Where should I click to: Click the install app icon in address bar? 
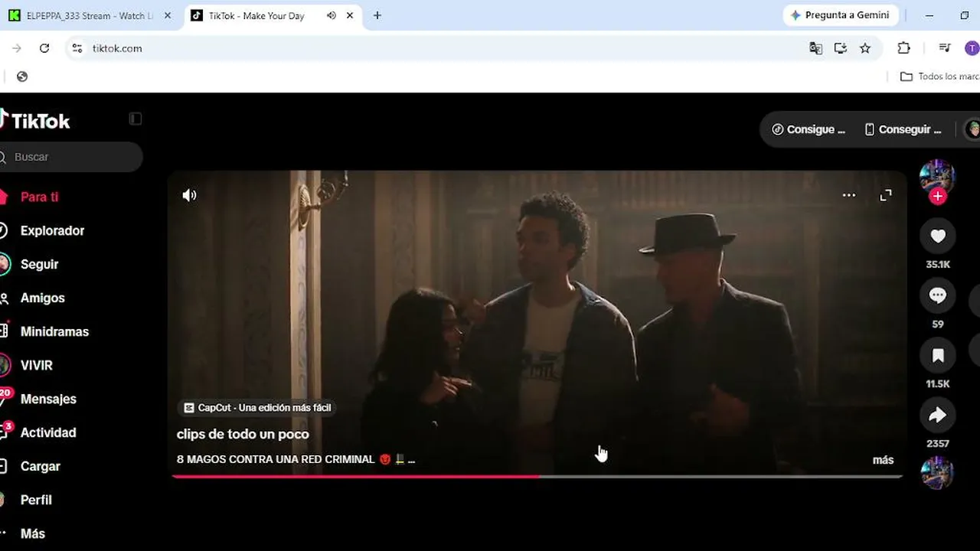[840, 48]
